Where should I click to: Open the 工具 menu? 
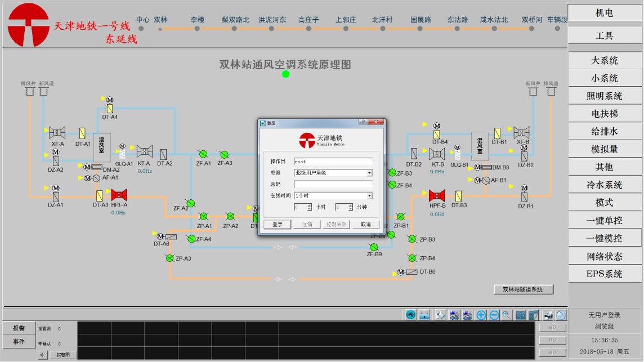pos(605,35)
